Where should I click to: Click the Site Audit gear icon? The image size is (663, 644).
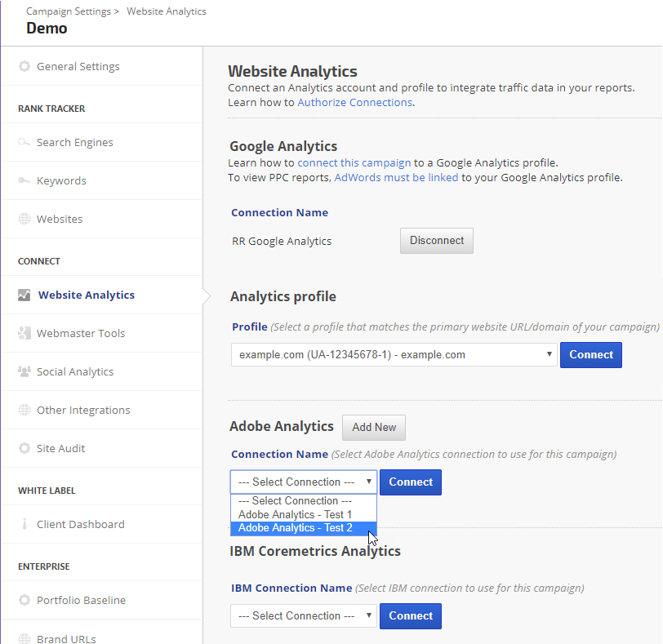[24, 449]
